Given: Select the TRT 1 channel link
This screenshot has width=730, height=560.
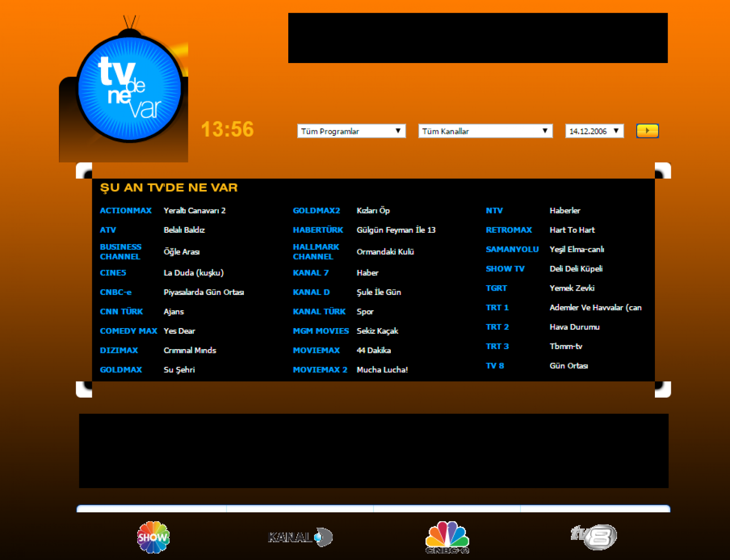Looking at the screenshot, I should [497, 308].
